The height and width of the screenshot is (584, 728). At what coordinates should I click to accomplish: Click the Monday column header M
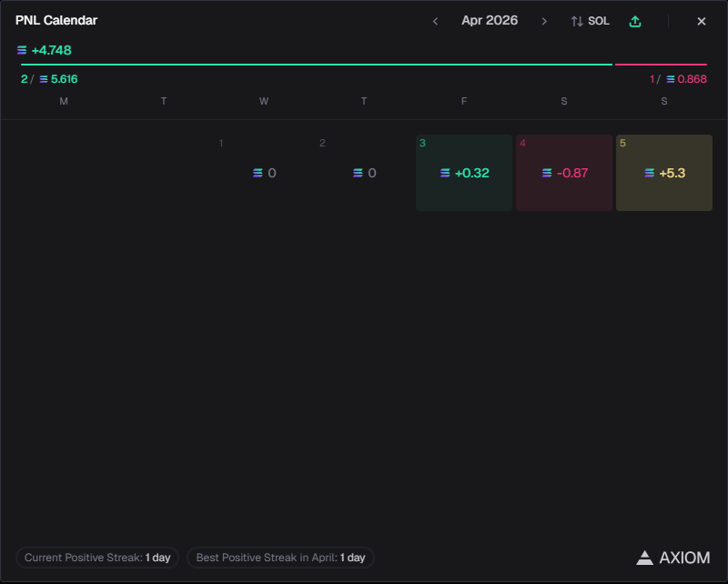tap(64, 101)
